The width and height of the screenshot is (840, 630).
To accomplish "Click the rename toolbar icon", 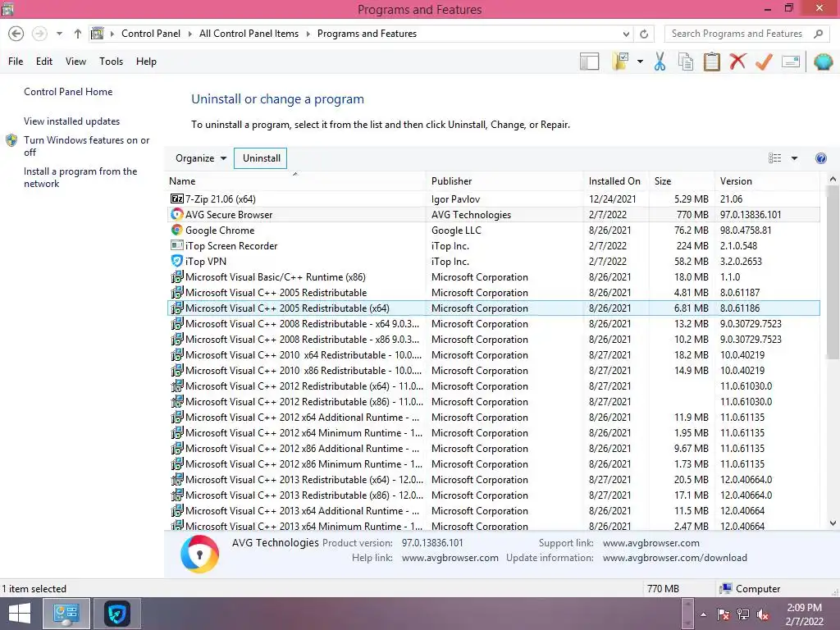I will [x=791, y=62].
